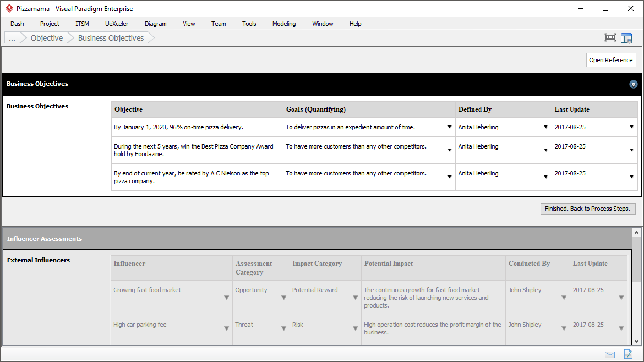Click the Potential Impact column header
This screenshot has width=644, height=362.
pyautogui.click(x=433, y=267)
